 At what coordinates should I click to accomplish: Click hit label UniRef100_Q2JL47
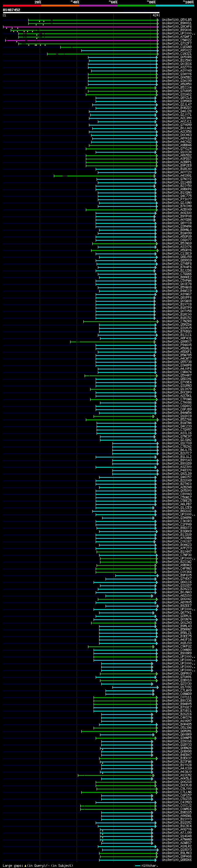(x=177, y=104)
